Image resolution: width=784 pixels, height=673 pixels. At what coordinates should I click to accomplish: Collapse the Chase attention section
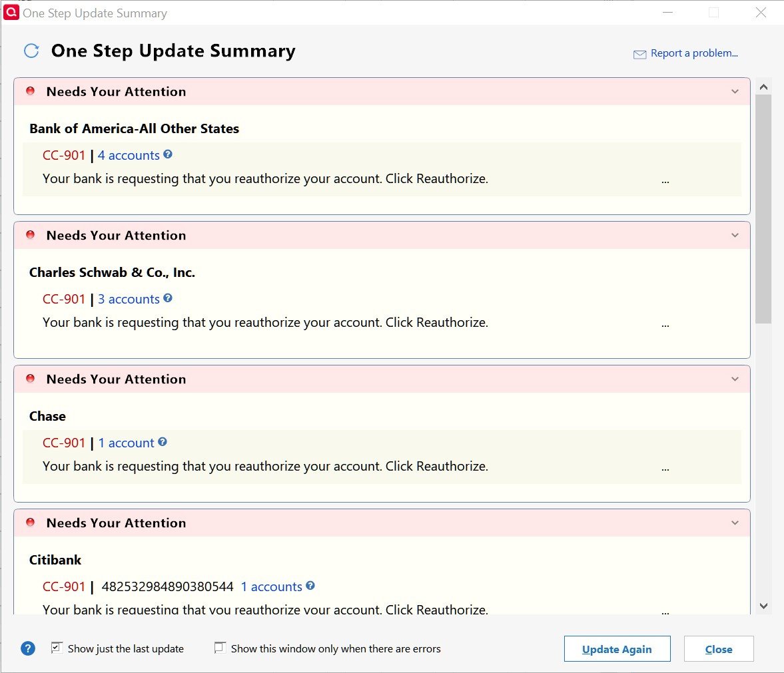(735, 379)
